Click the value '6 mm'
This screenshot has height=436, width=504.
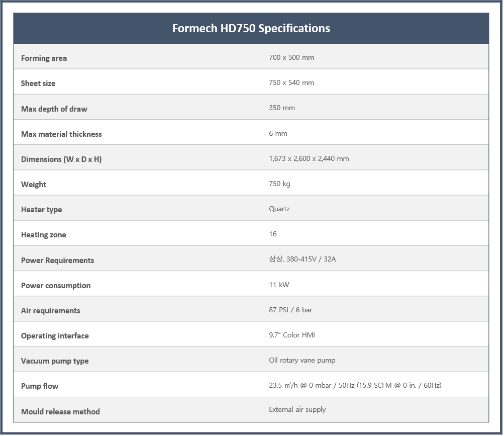pos(278,134)
